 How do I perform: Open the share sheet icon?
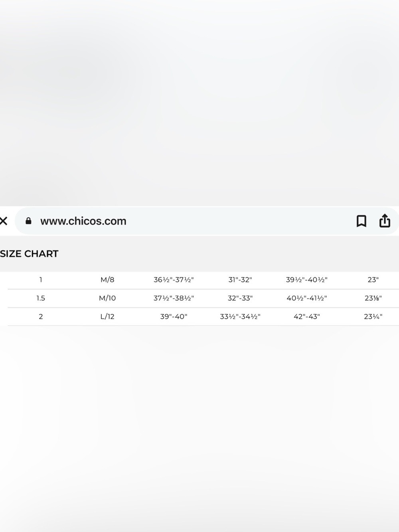tap(385, 220)
